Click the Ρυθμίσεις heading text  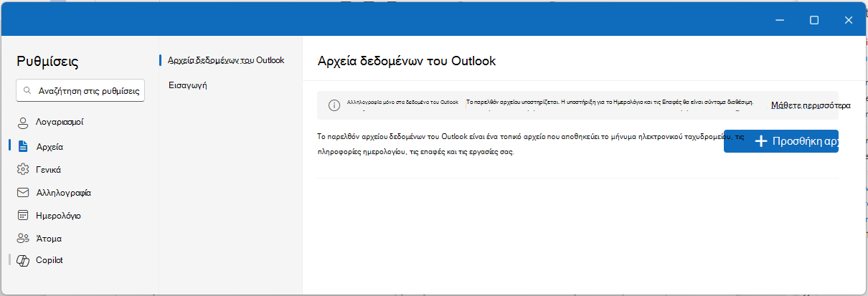click(48, 62)
